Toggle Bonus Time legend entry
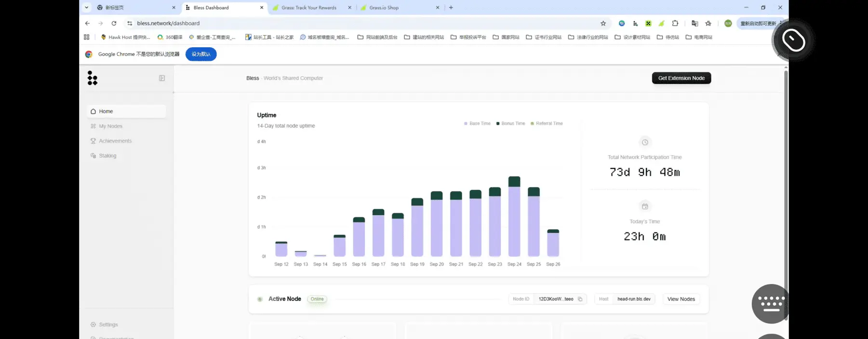The image size is (868, 339). 510,123
